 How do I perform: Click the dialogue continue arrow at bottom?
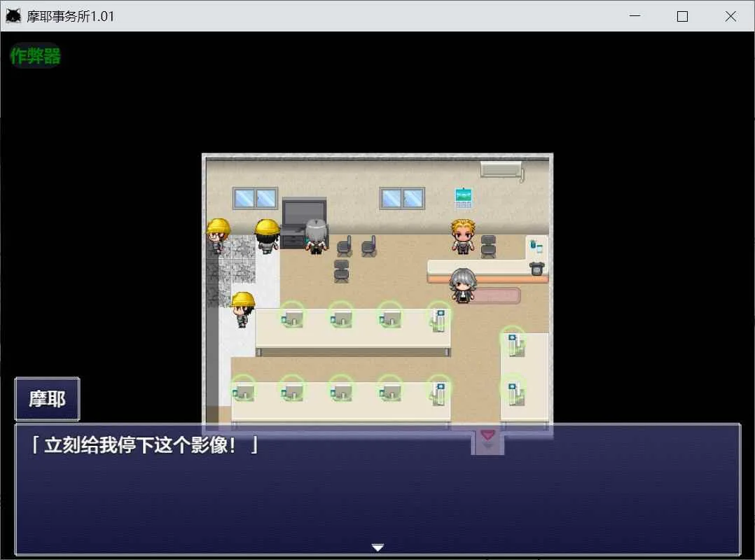377,547
